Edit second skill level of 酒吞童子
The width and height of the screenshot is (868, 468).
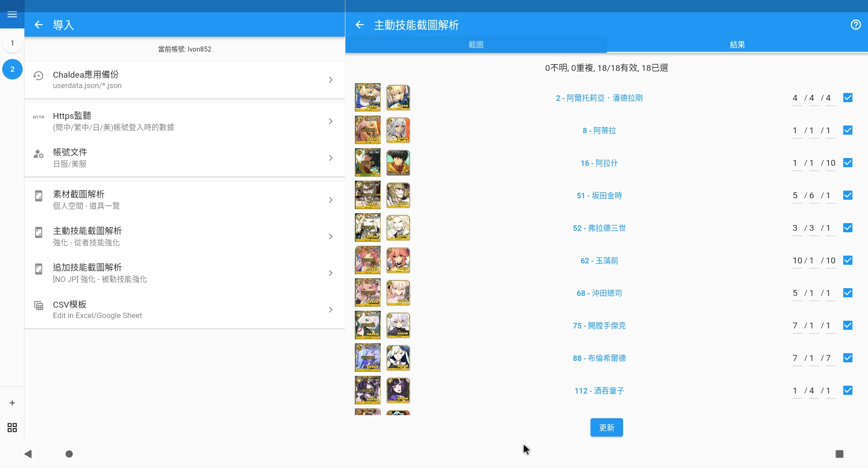(814, 391)
